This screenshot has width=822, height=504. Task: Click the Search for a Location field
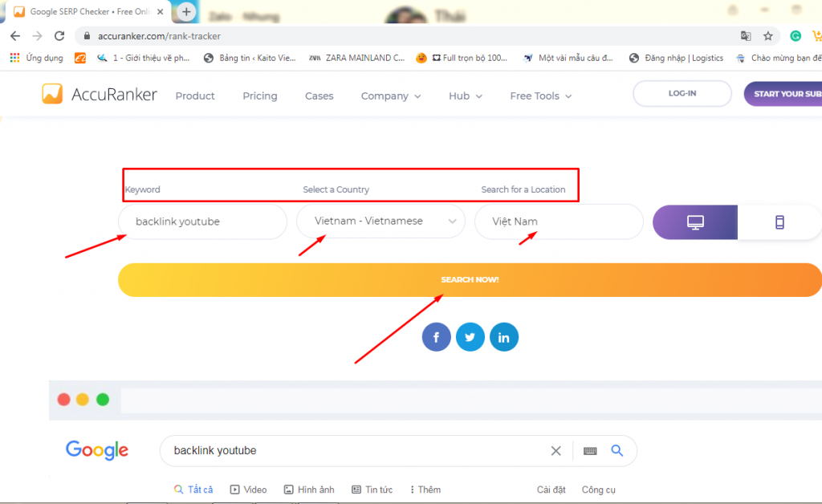pos(559,222)
